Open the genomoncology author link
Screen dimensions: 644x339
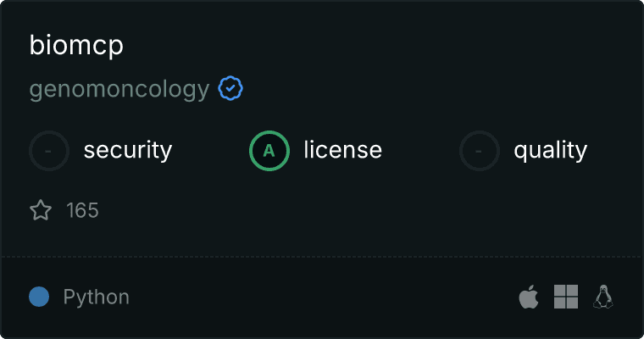[x=119, y=89]
